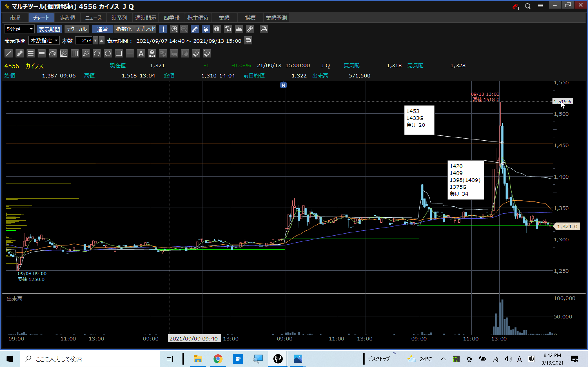Open the 5分足 timeframe dropdown
Viewport: 588px width, 367px height.
19,29
